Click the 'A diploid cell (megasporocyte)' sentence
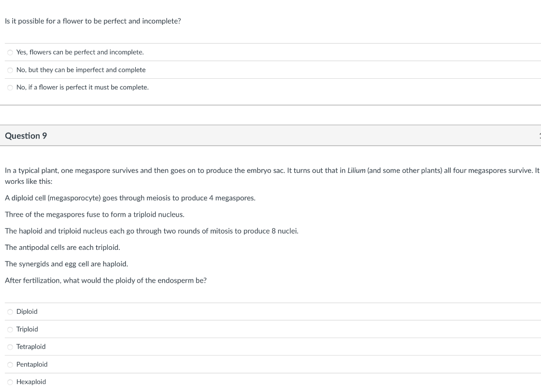This screenshot has height=392, width=541. pos(130,198)
